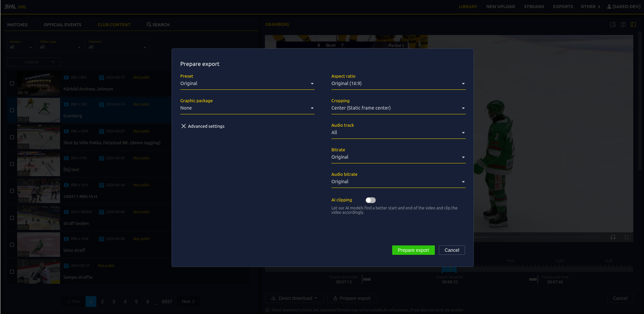Click the green Prepare export button
The height and width of the screenshot is (314, 644).
tap(413, 250)
